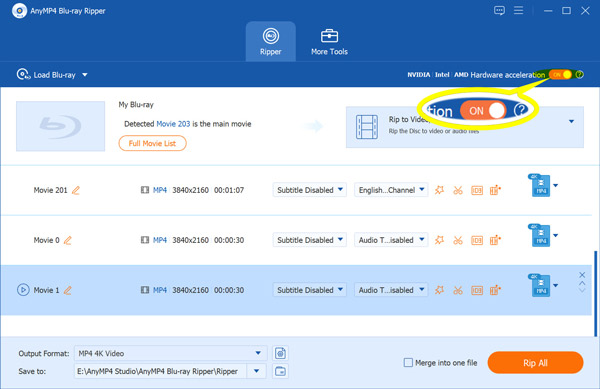Click the movie list vertical scrollbar
This screenshot has width=600, height=389.
pyautogui.click(x=595, y=294)
